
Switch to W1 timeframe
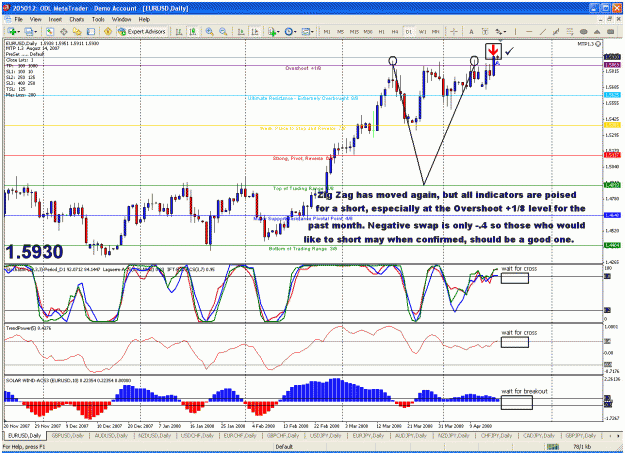click(423, 32)
